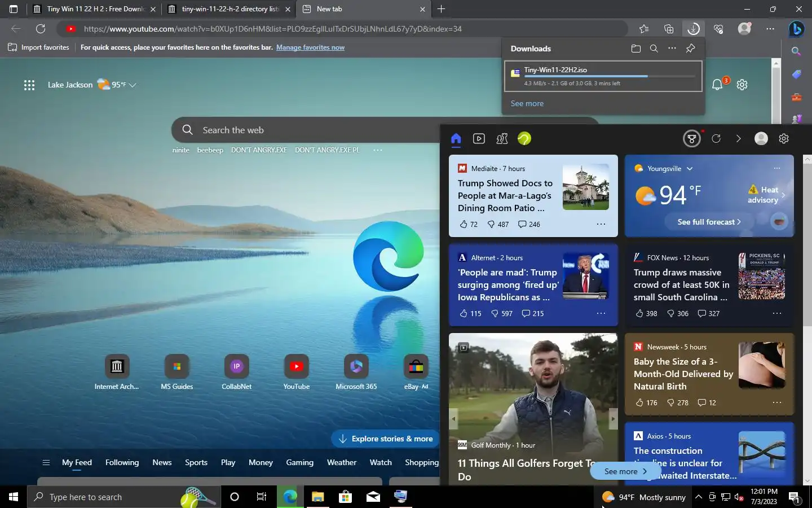Open new tab page settings gear
812x508 pixels.
point(742,85)
